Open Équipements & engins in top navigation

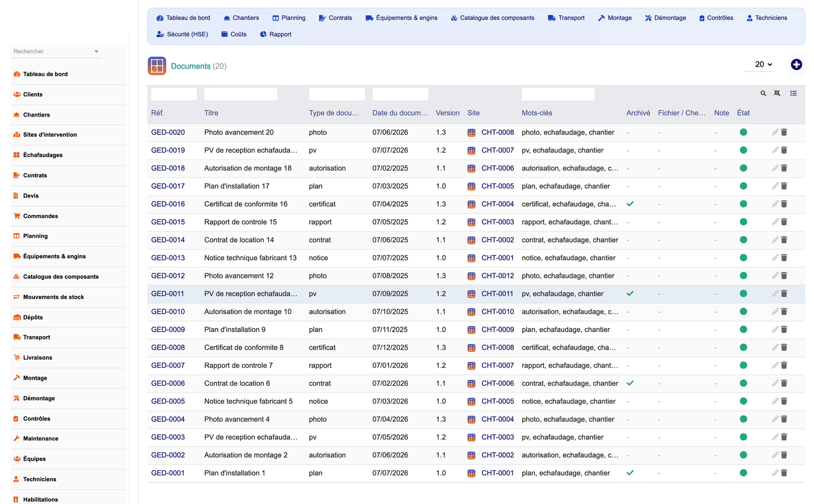tap(402, 18)
